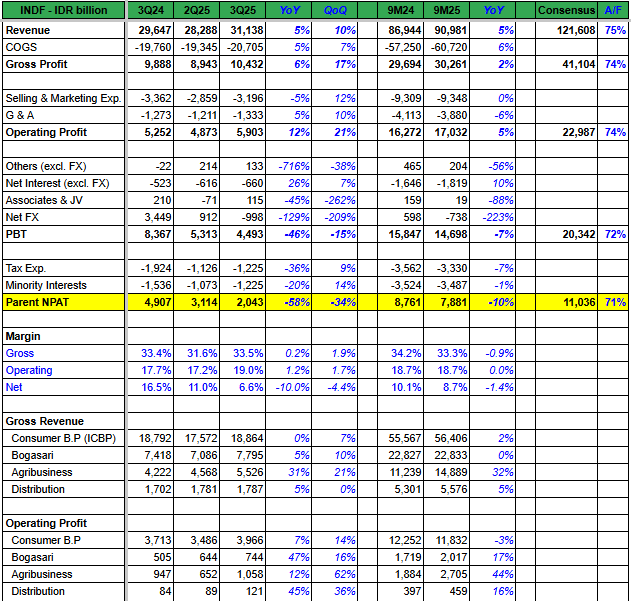Click the PBT row label
The image size is (631, 601).
[x=16, y=234]
